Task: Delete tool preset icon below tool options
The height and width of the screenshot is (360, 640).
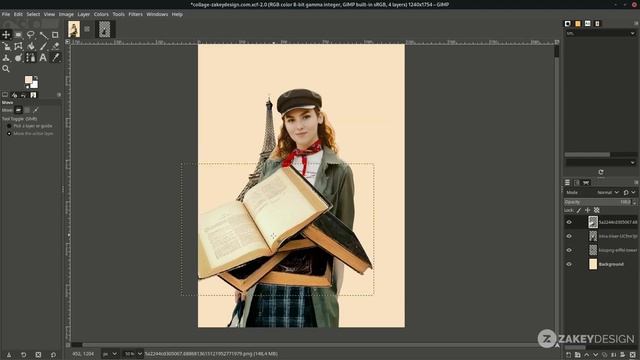Action: click(x=38, y=355)
